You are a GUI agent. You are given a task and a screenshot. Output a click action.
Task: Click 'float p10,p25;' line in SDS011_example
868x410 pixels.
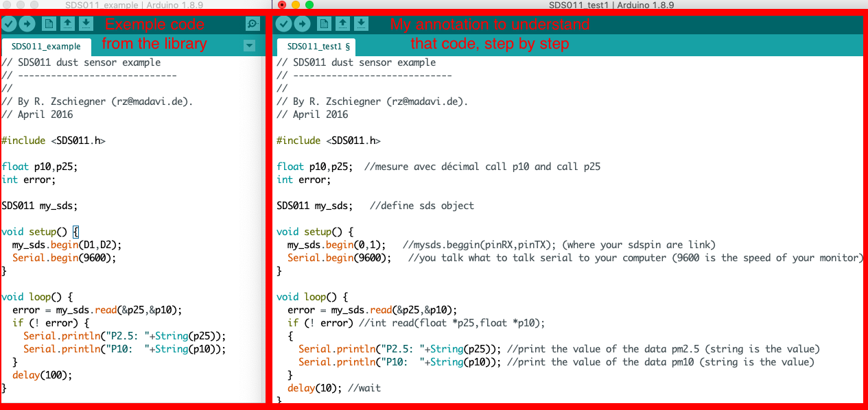click(x=39, y=167)
